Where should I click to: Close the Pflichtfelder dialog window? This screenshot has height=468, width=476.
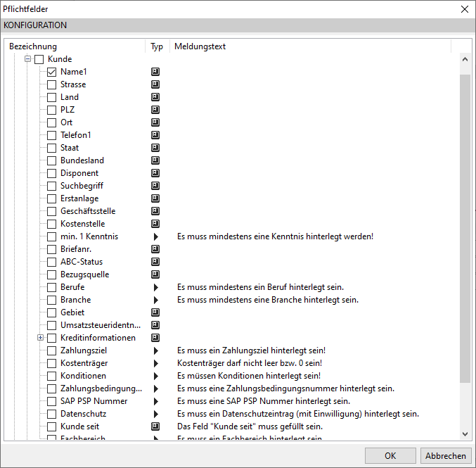coord(465,9)
